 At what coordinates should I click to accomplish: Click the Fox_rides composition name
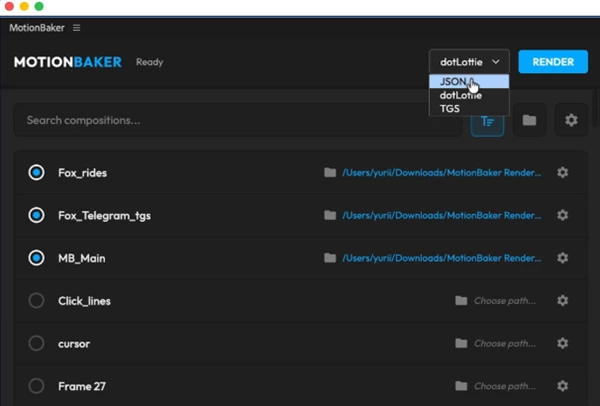pyautogui.click(x=82, y=173)
